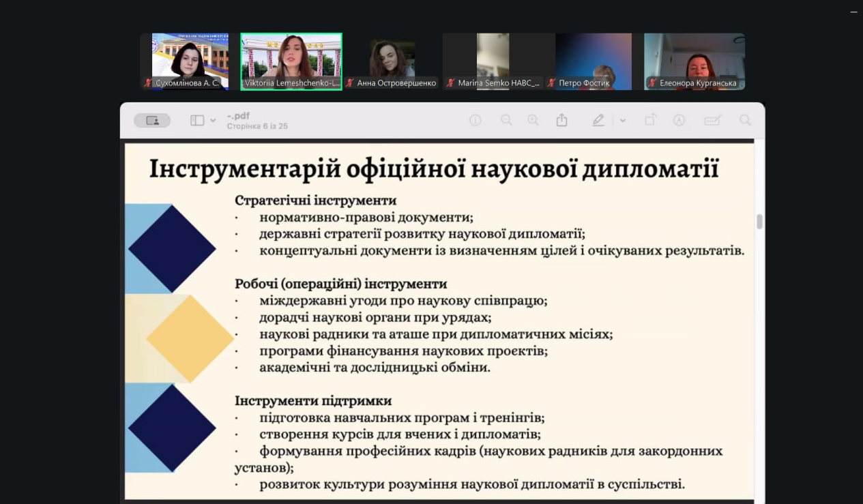Select Елеонора Курганська's video tile
Image resolution: width=863 pixels, height=504 pixels.
pos(694,61)
